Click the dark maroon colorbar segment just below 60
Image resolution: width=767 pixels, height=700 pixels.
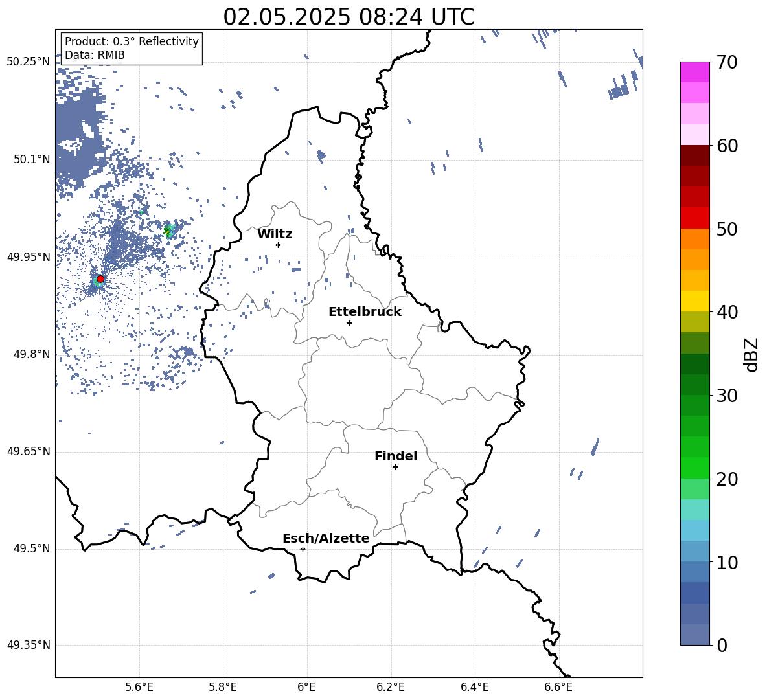coord(695,155)
